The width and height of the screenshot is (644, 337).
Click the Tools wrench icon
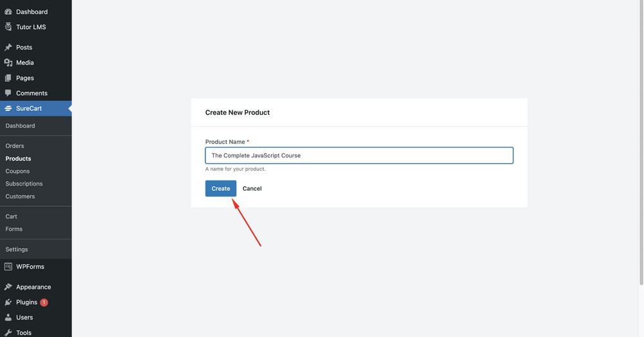pyautogui.click(x=8, y=332)
